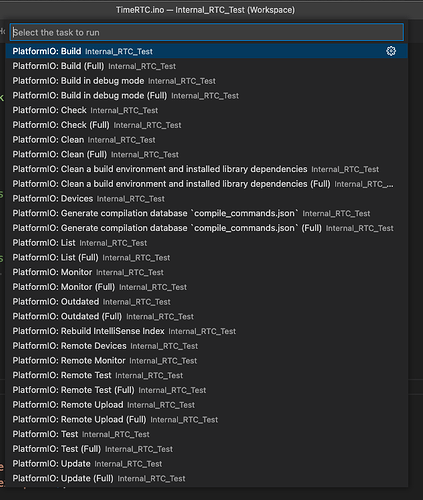Run PlatformIO: List task
The image size is (423, 500).
(x=206, y=243)
